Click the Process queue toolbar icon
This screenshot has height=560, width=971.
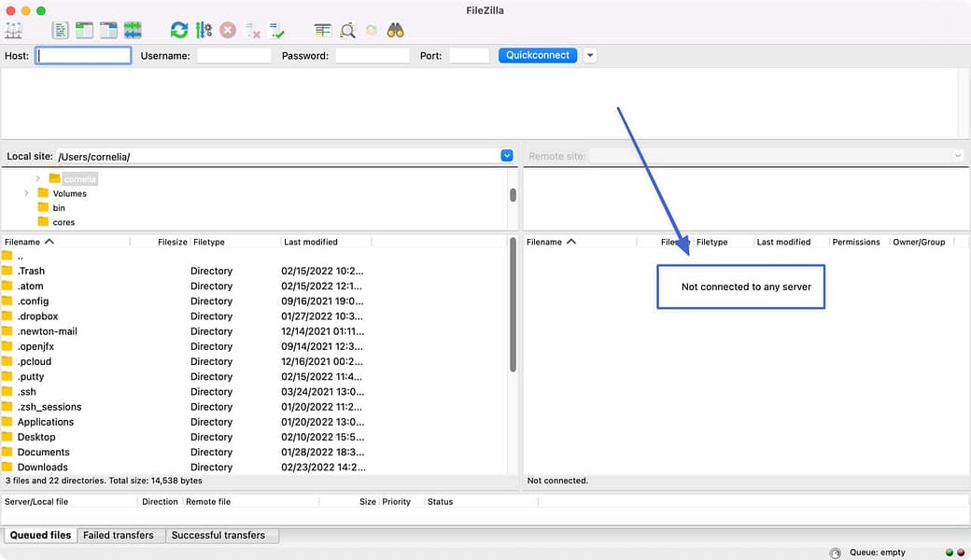coord(204,30)
